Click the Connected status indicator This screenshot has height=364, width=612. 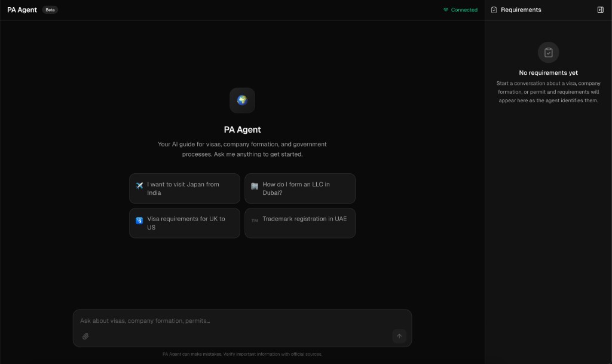click(460, 10)
